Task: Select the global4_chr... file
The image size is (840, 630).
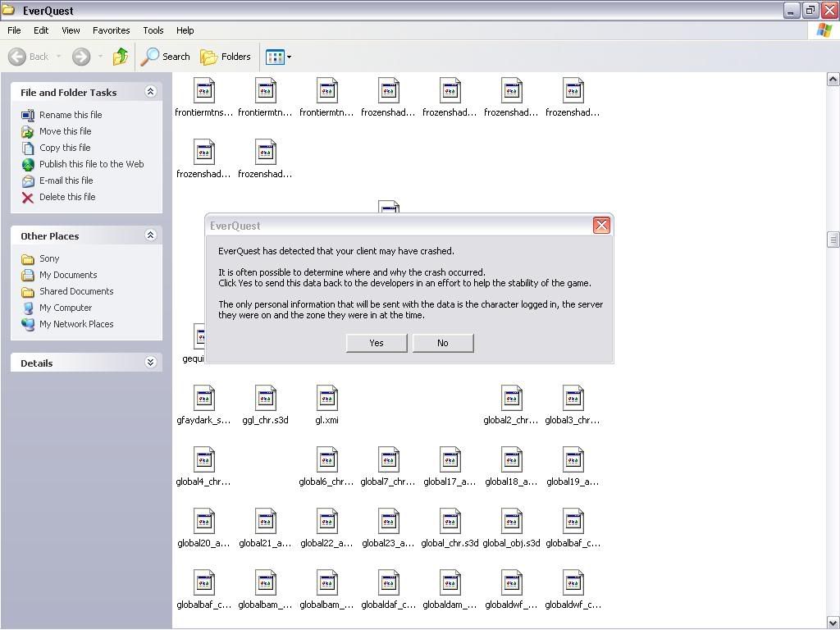Action: point(203,467)
